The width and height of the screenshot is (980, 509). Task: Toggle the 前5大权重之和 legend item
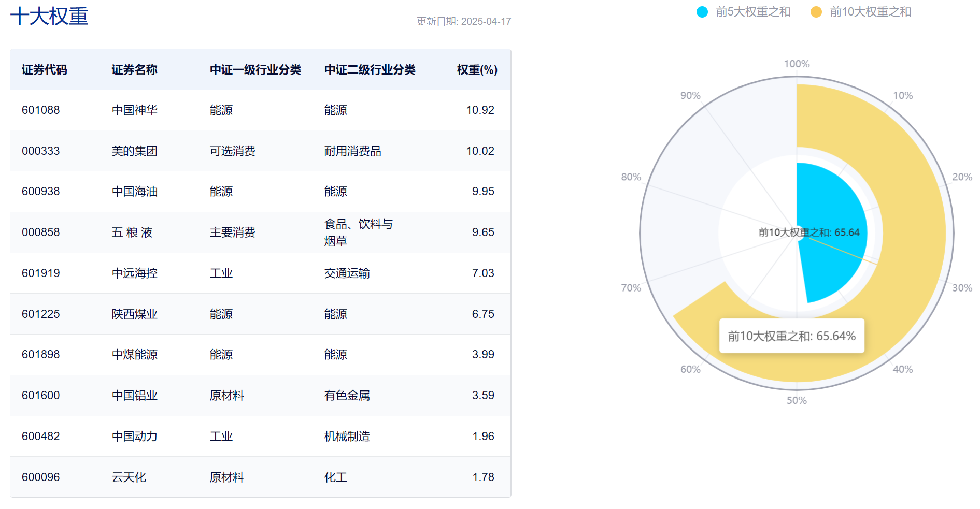pos(744,12)
